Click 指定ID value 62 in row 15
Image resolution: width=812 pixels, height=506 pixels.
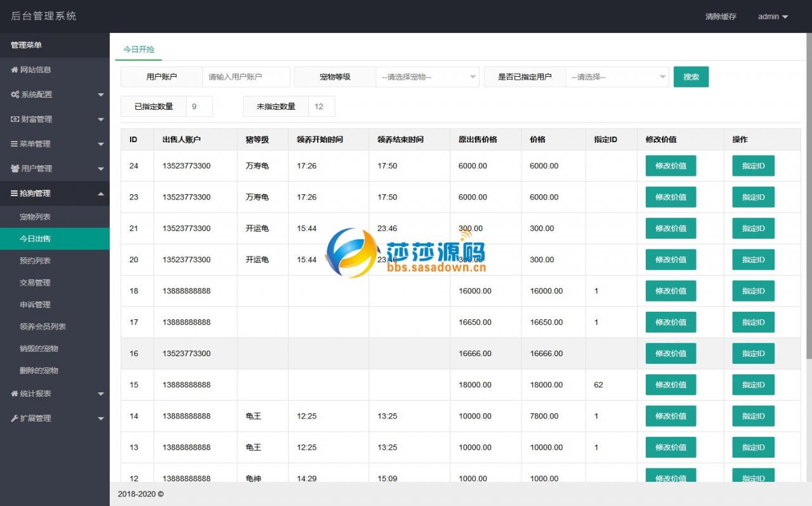598,385
